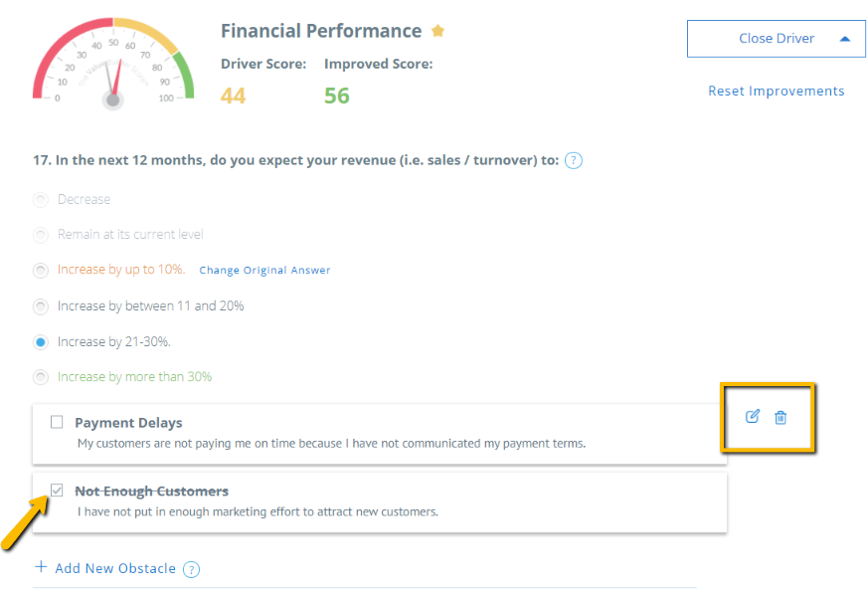
Task: Click the gold star next to Financial Performance
Action: (x=437, y=31)
